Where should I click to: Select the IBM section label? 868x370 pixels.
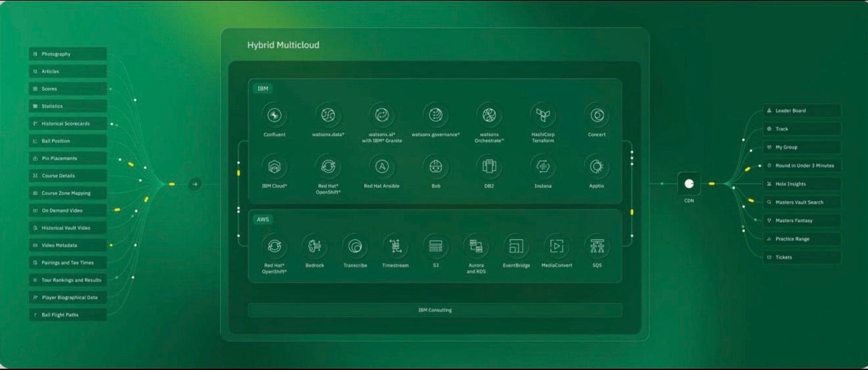262,88
